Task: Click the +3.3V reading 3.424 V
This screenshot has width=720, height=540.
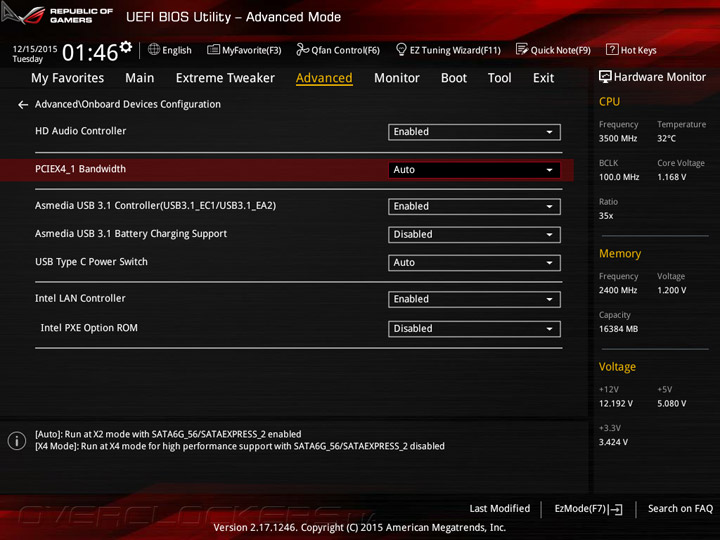Action: click(613, 443)
